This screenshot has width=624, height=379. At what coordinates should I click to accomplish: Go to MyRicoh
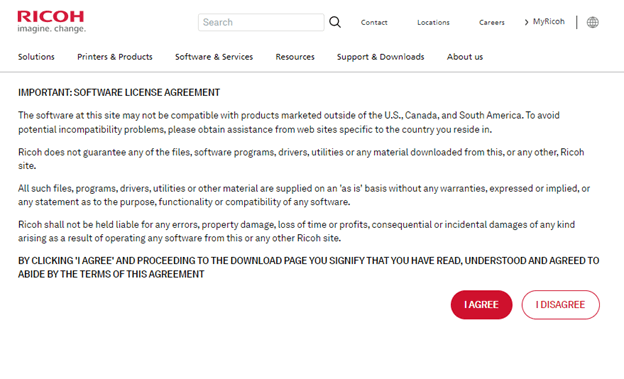tap(544, 22)
